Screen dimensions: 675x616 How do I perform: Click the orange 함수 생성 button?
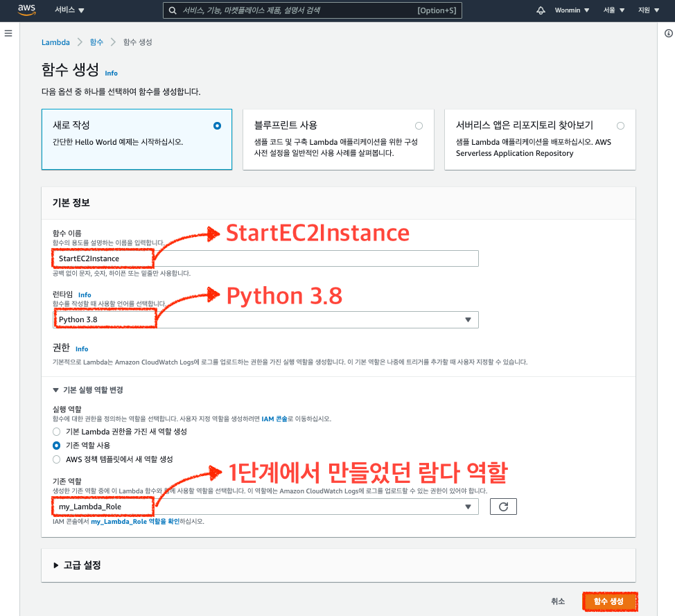(x=608, y=601)
